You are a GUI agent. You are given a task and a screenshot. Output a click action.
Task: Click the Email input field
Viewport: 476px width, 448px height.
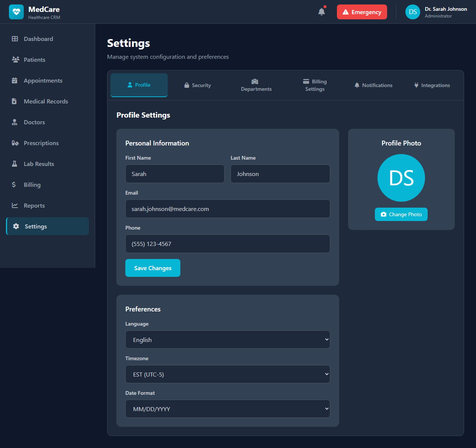(228, 209)
